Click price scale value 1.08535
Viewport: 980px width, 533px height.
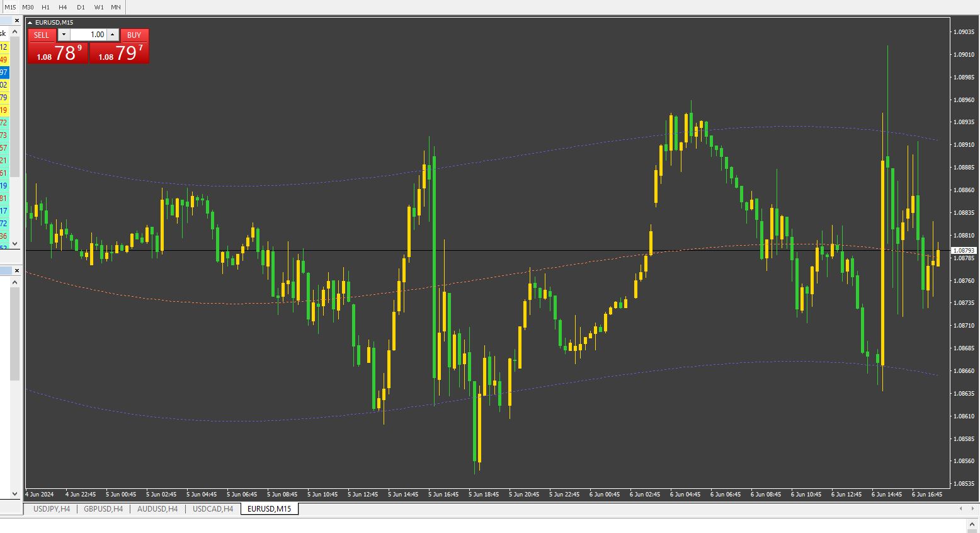[964, 484]
